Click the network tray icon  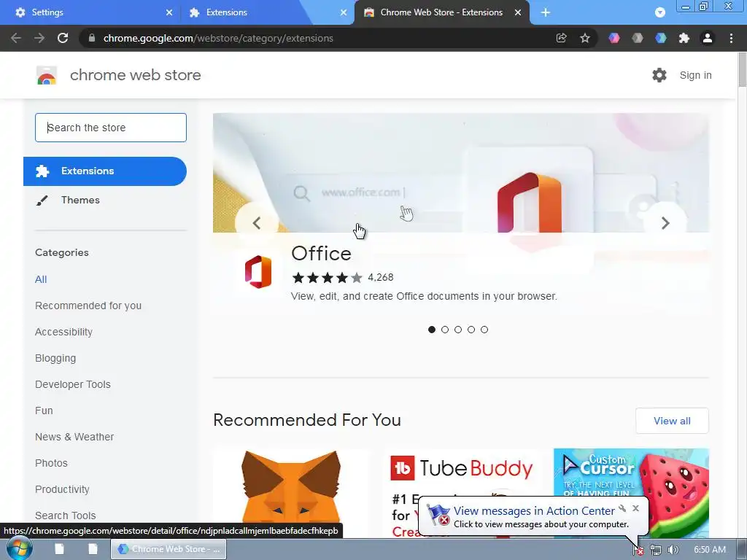pos(656,550)
